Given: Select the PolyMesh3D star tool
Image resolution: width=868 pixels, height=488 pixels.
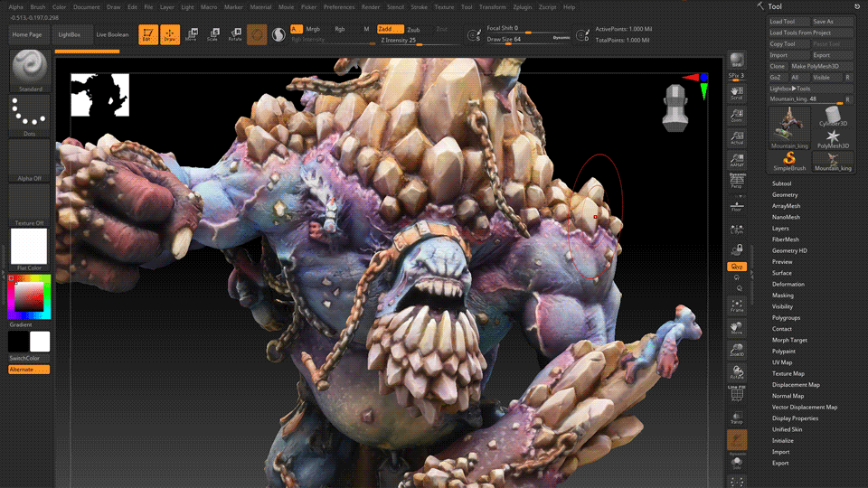Looking at the screenshot, I should [833, 139].
